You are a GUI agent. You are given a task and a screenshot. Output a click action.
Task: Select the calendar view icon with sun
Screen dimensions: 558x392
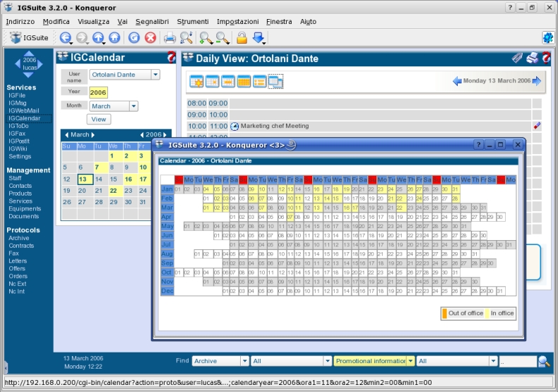[196, 81]
